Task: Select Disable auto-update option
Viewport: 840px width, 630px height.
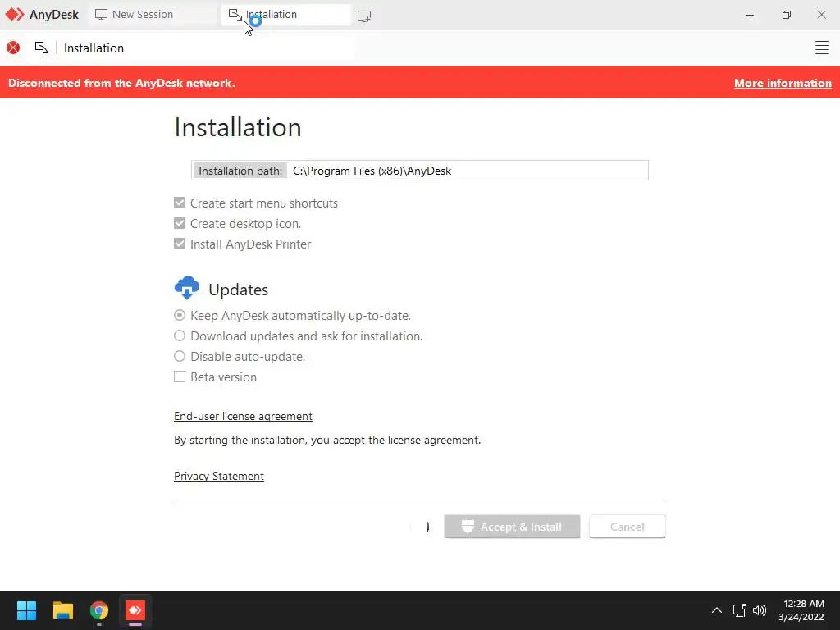Action: tap(180, 356)
